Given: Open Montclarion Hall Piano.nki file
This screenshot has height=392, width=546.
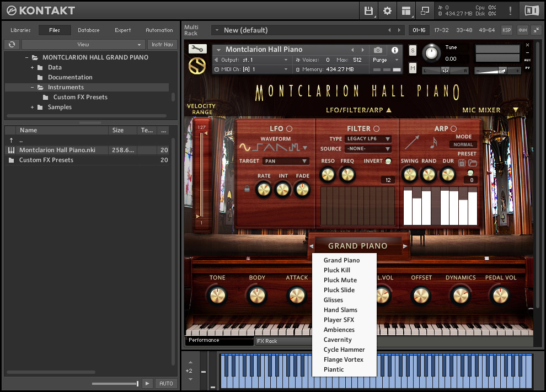Looking at the screenshot, I should (x=56, y=150).
